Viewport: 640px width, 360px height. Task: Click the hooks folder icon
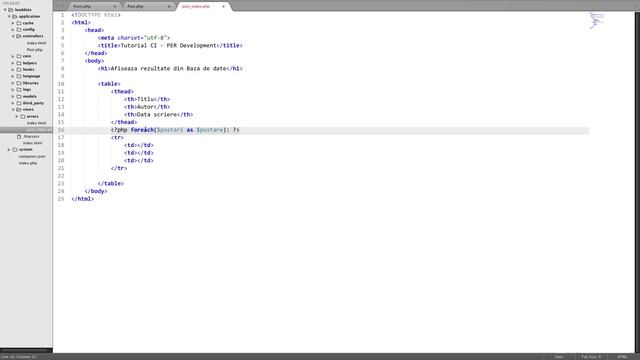pos(19,70)
